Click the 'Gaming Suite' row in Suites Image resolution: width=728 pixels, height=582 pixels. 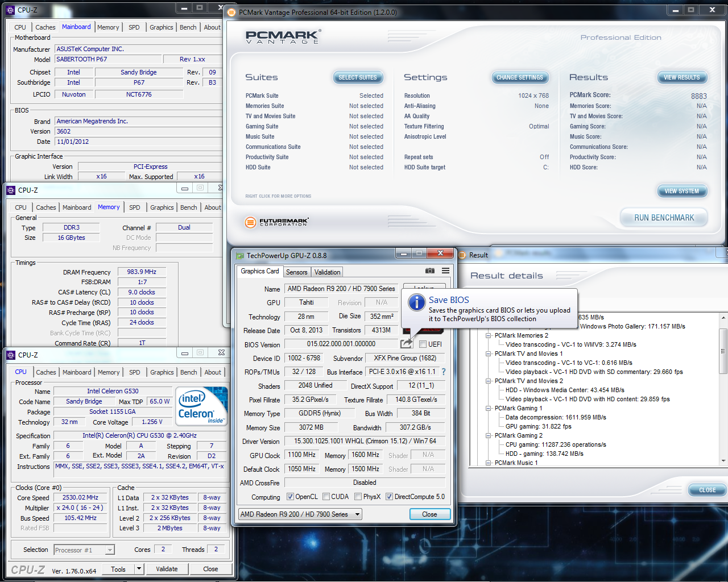[x=315, y=126]
